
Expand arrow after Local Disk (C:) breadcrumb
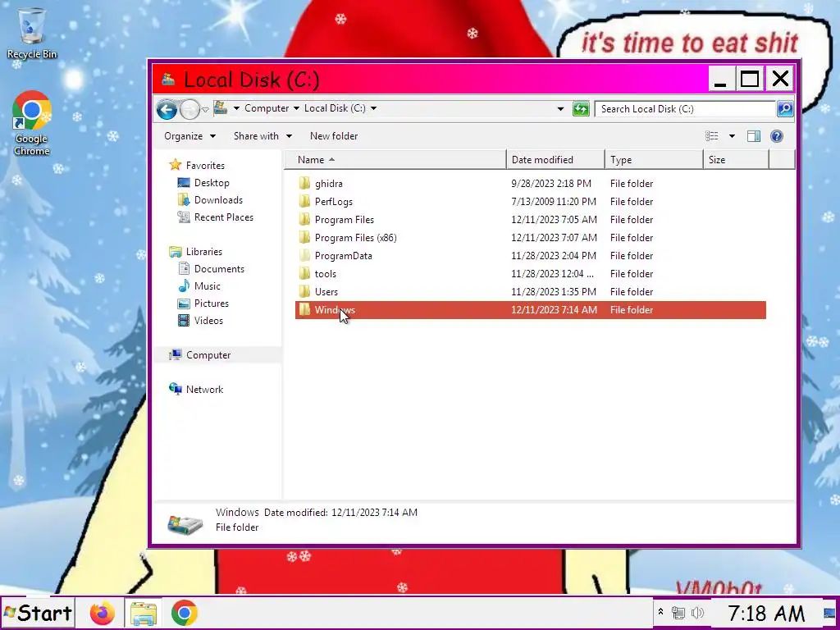[373, 108]
